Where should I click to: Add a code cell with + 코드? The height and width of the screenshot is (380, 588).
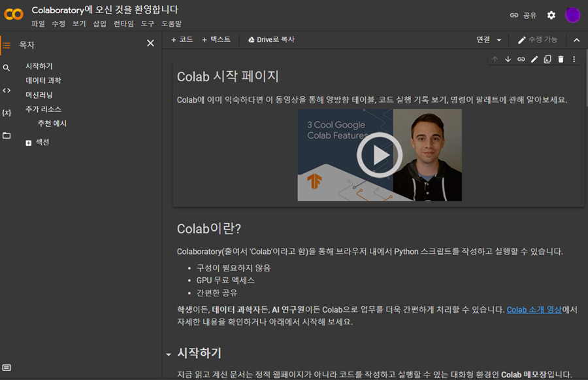point(182,39)
